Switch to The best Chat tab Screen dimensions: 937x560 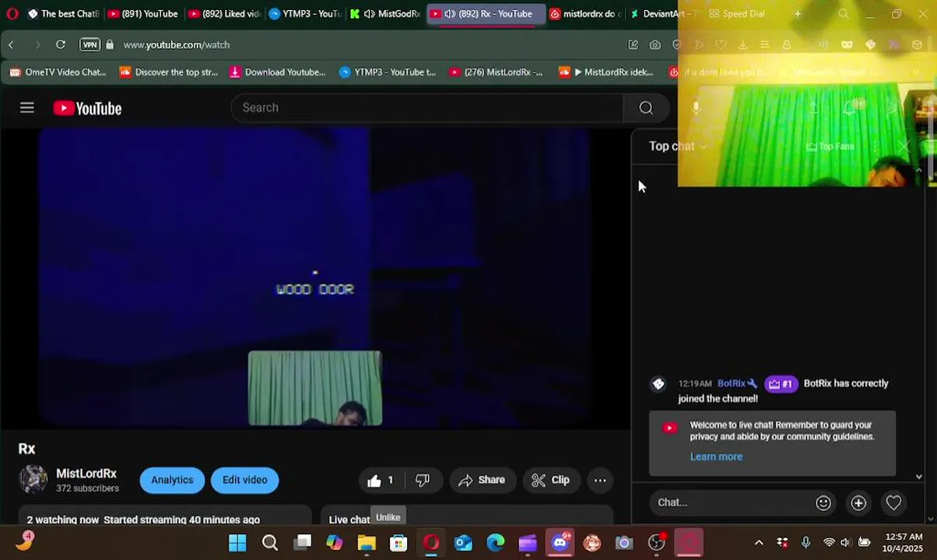62,14
